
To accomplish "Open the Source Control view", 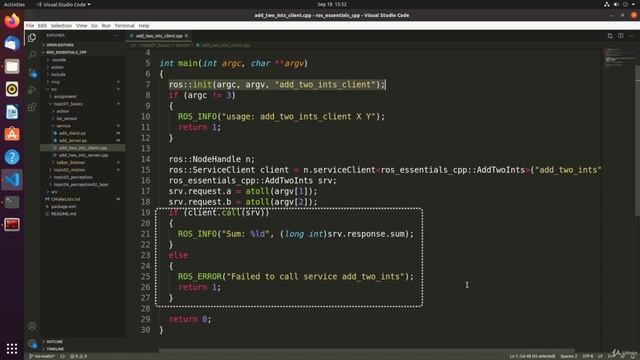I will [32, 73].
